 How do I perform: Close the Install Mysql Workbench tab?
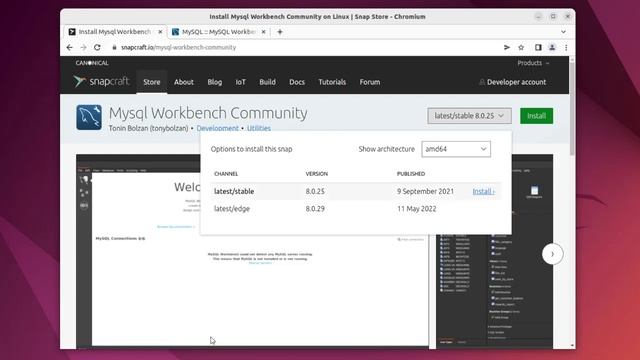[x=160, y=32]
